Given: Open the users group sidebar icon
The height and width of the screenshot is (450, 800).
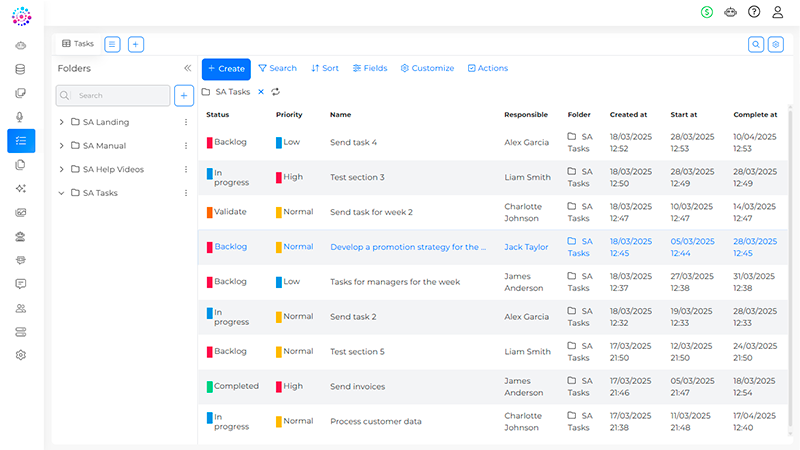Looking at the screenshot, I should pos(20,308).
